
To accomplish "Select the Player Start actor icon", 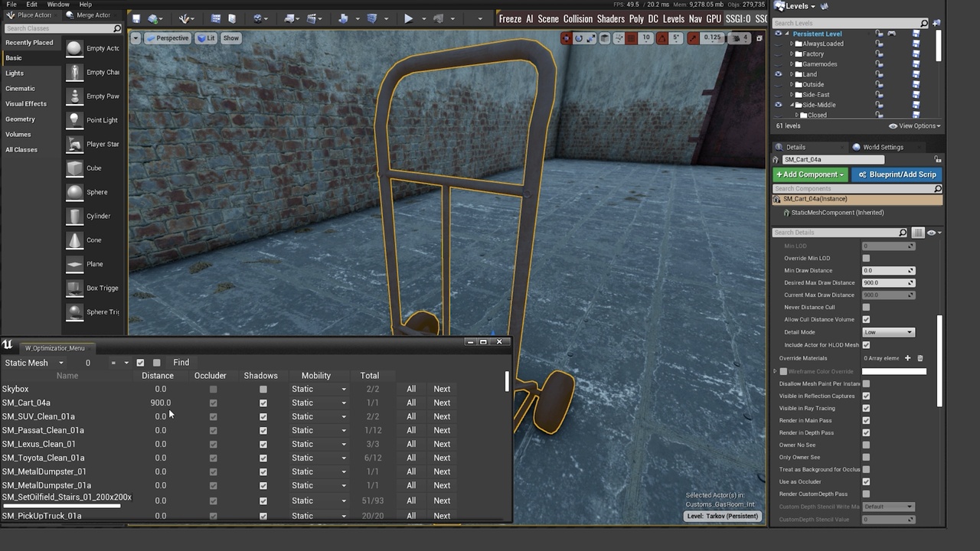I will (74, 144).
